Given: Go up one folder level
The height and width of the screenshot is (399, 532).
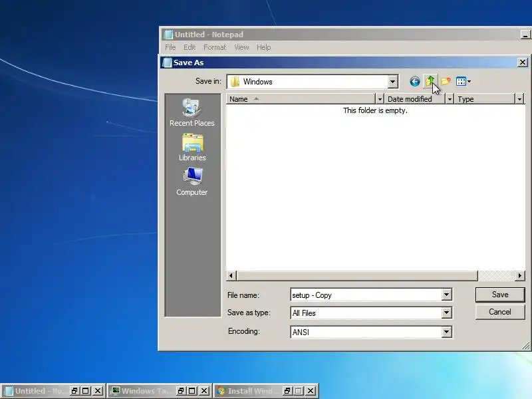Looking at the screenshot, I should click(430, 81).
